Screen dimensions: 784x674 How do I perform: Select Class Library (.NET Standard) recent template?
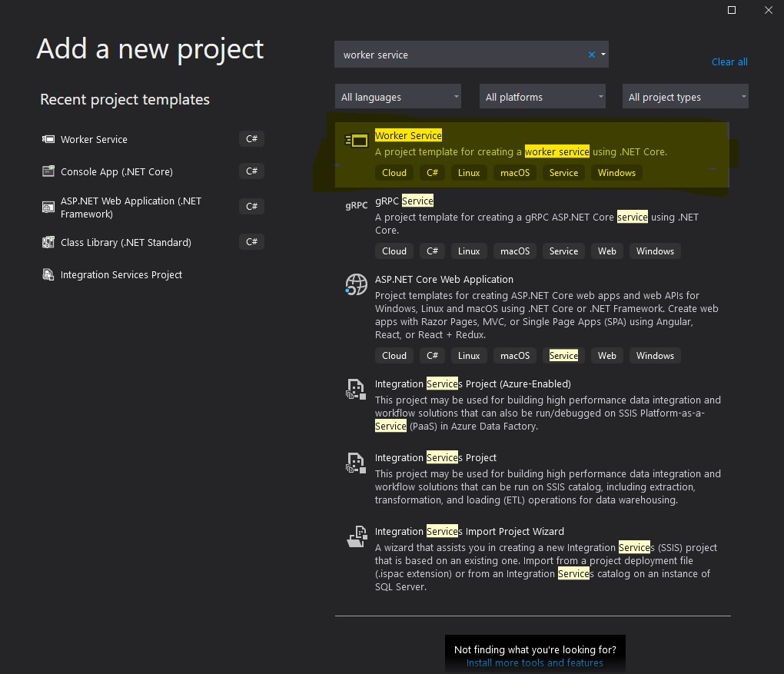126,243
